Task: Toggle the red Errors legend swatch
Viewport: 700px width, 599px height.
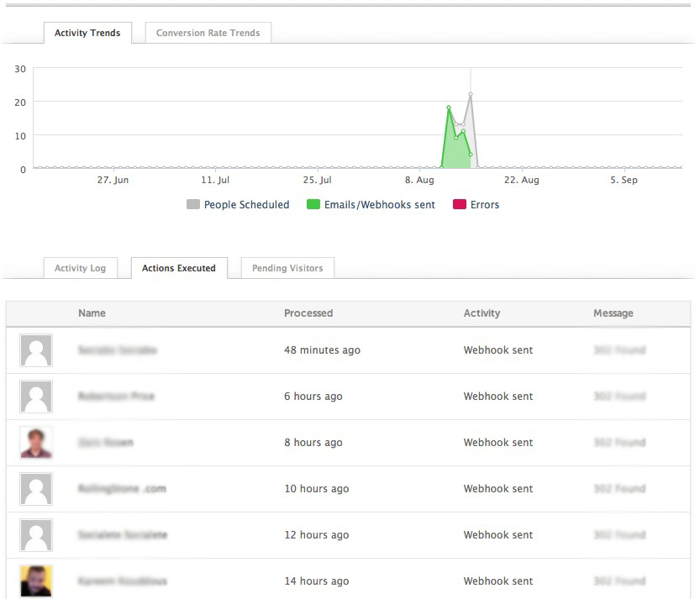Action: point(460,205)
